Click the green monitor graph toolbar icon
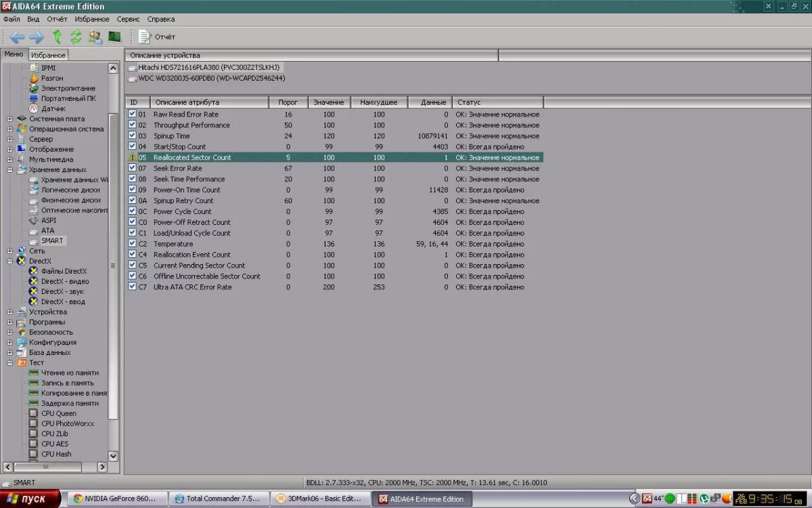Viewport: 812px width, 508px height. coord(114,37)
